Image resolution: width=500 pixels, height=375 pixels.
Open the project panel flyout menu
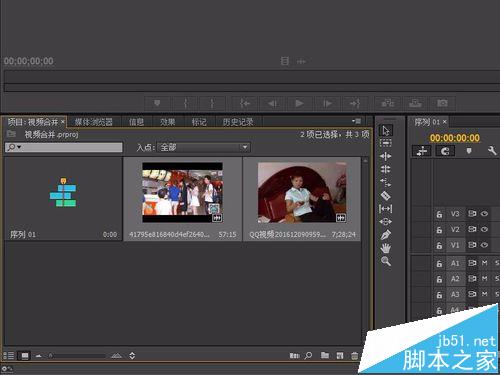[356, 121]
